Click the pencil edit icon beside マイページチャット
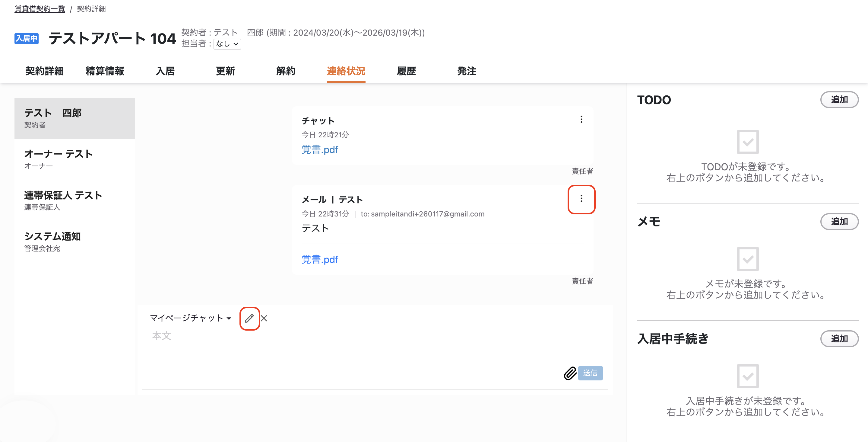 tap(249, 318)
